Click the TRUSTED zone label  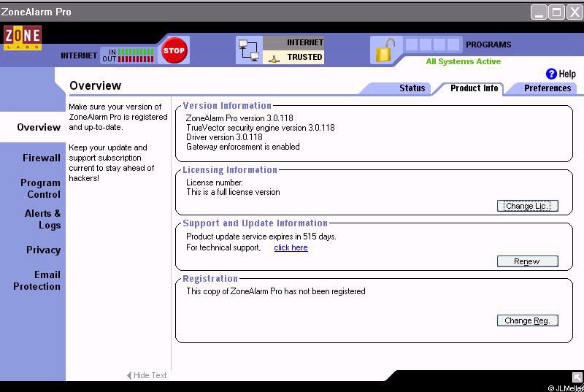[304, 57]
